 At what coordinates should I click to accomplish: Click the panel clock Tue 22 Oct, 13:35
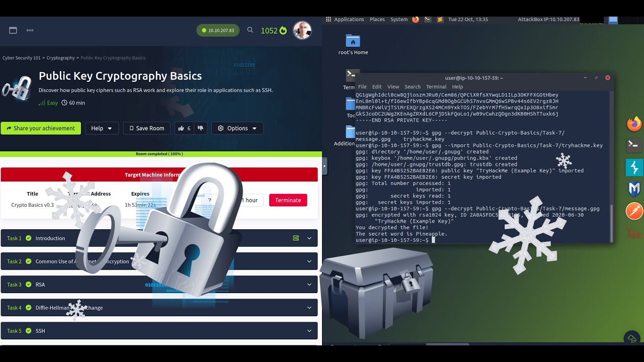(468, 20)
